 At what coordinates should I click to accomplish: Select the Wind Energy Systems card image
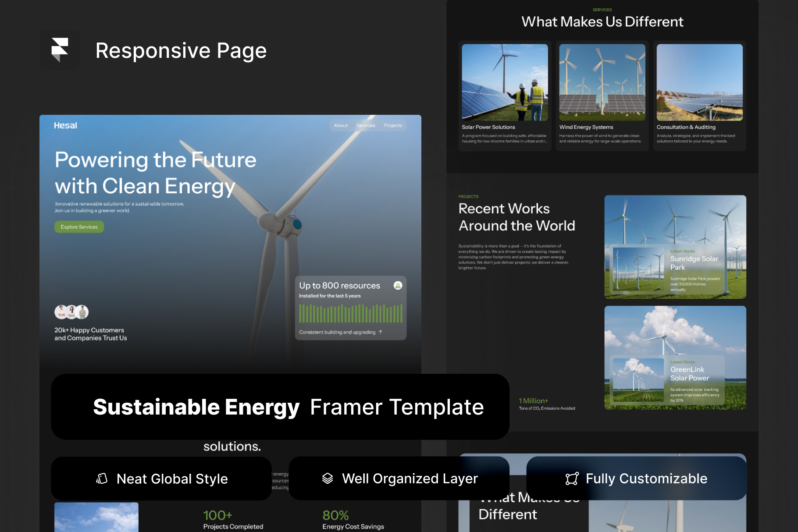pos(602,82)
